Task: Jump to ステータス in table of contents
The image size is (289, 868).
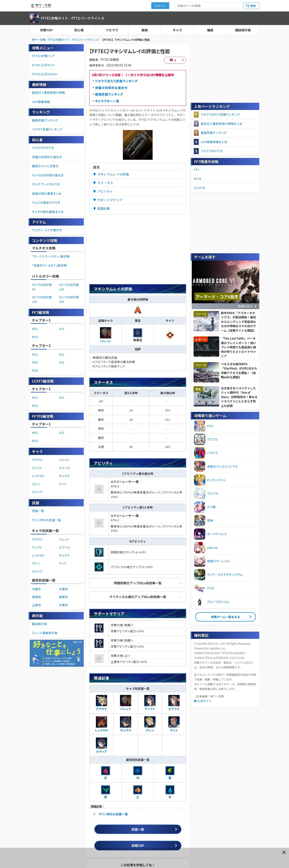Action: (105, 183)
